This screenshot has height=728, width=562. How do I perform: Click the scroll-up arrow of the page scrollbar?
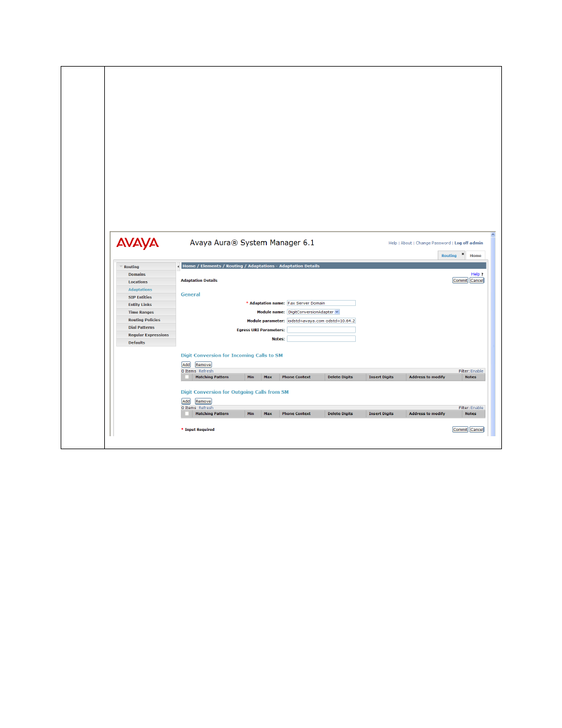pos(493,235)
